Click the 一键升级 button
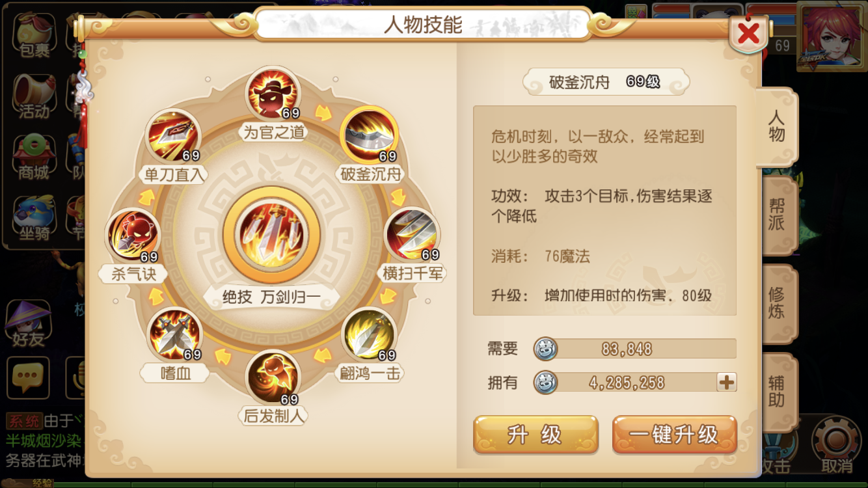This screenshot has height=488, width=868. [674, 435]
